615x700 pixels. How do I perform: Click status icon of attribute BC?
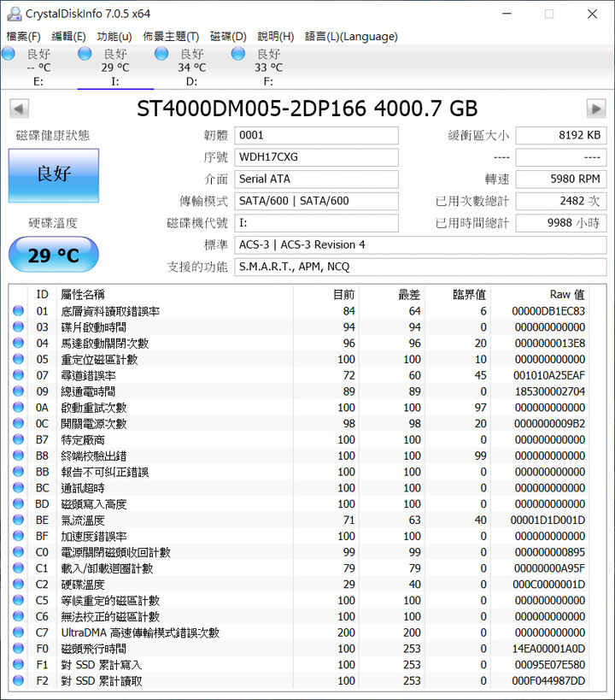pos(18,487)
